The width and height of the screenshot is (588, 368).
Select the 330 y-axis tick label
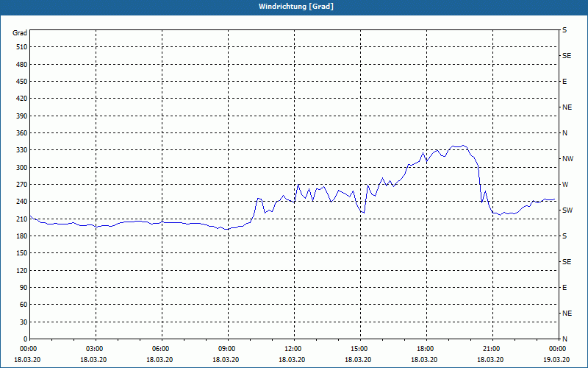click(x=22, y=150)
